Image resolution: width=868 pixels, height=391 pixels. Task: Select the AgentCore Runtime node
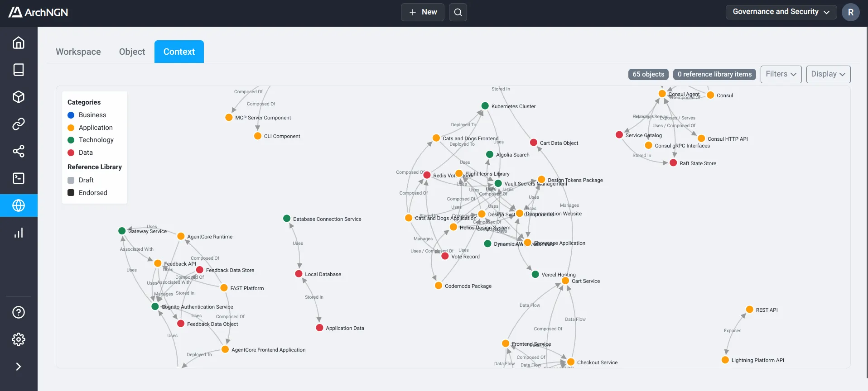coord(181,236)
